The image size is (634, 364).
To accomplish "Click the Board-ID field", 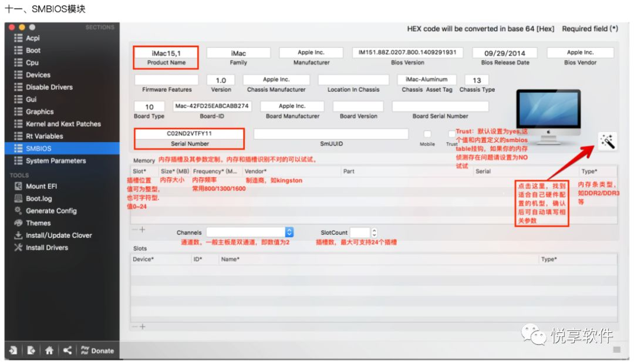I will click(x=212, y=106).
